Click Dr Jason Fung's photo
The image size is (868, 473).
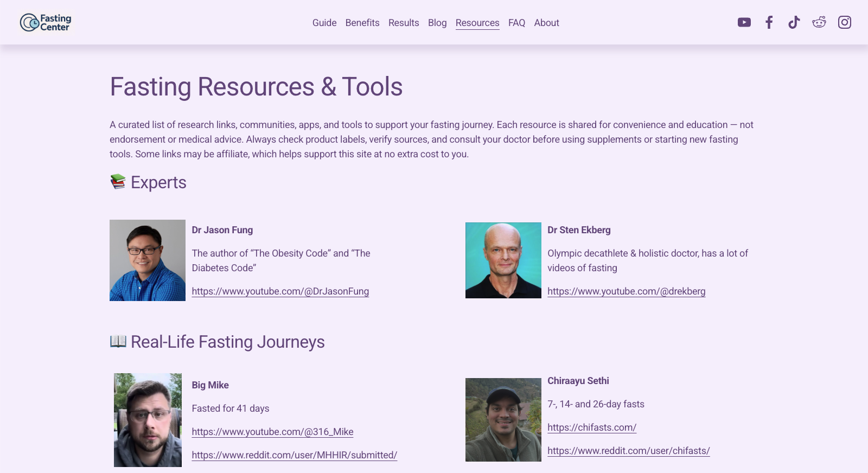[x=148, y=260]
